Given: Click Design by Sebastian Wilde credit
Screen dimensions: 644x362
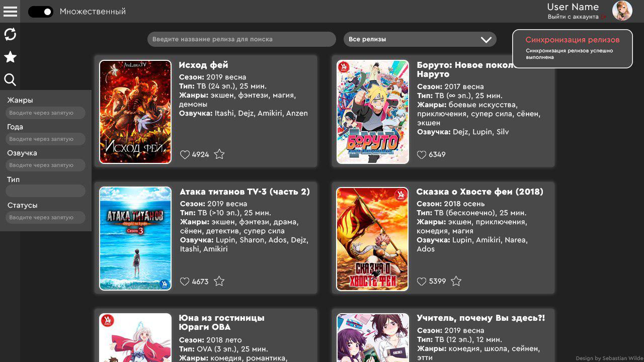Looking at the screenshot, I should 609,358.
